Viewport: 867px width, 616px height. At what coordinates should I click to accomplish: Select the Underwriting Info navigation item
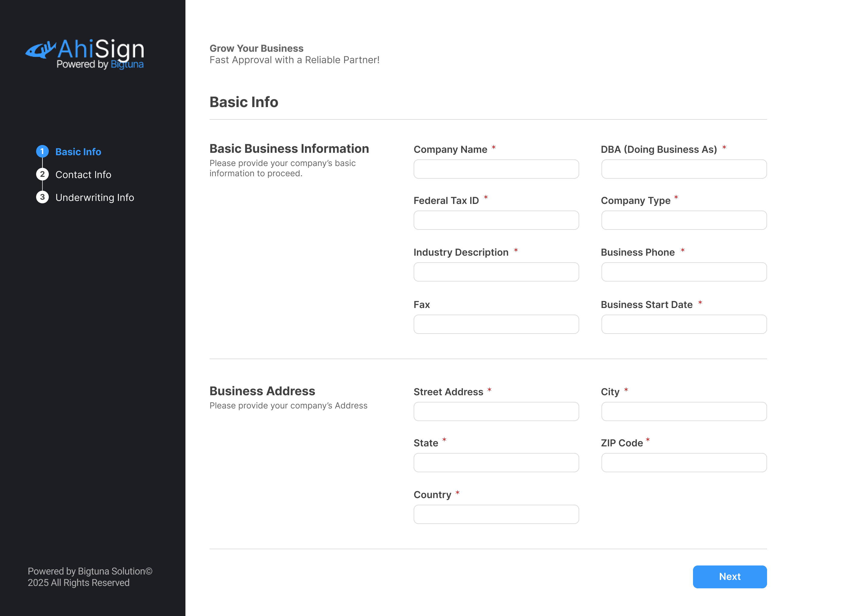click(95, 197)
